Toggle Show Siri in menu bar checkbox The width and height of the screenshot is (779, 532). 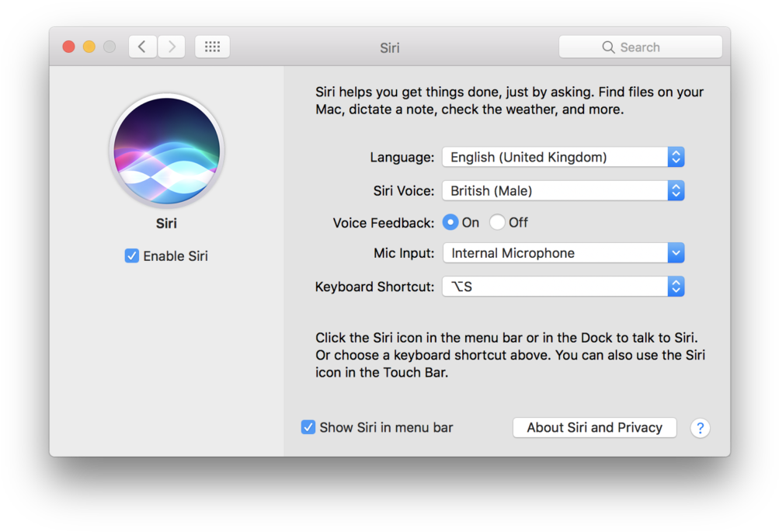pos(308,427)
